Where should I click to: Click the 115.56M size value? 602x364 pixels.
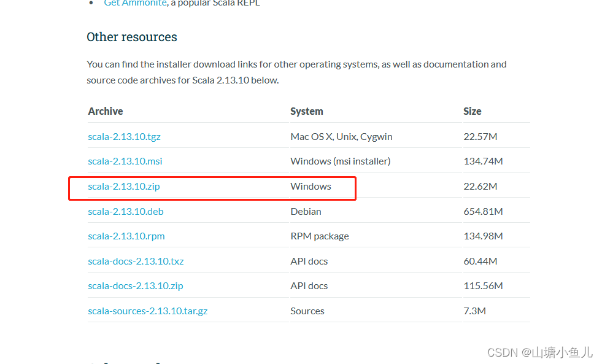coord(483,286)
